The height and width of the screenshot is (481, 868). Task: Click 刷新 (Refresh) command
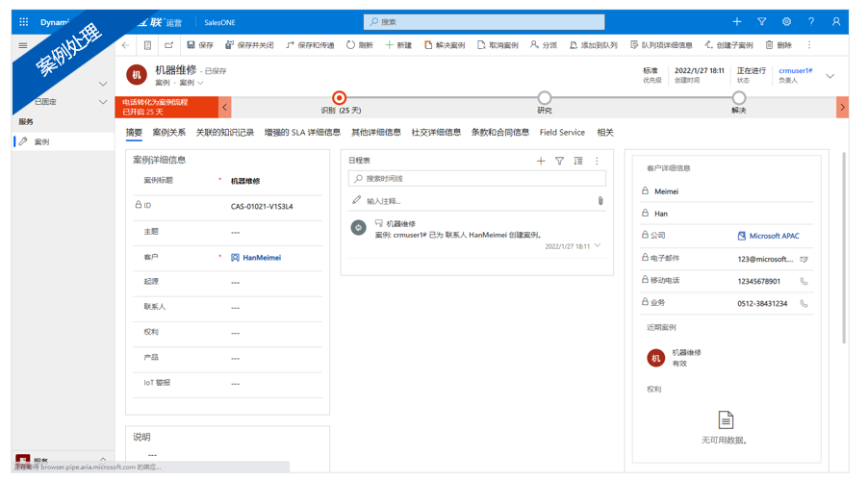360,45
